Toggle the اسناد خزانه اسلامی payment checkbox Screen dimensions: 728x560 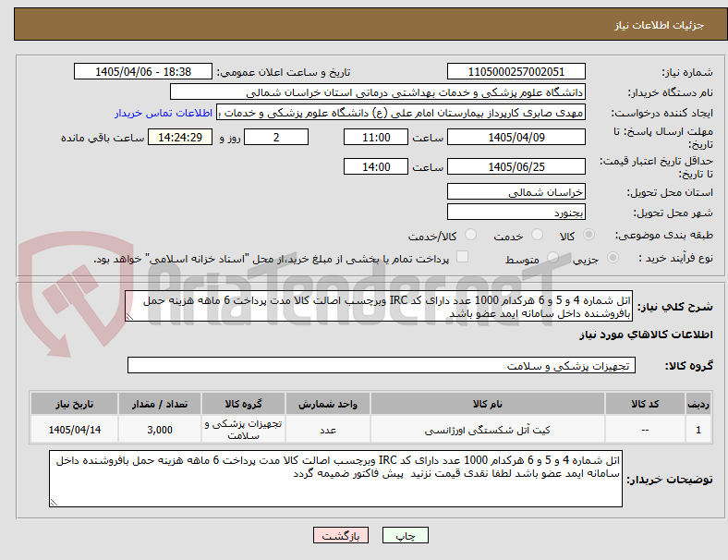pos(463,257)
